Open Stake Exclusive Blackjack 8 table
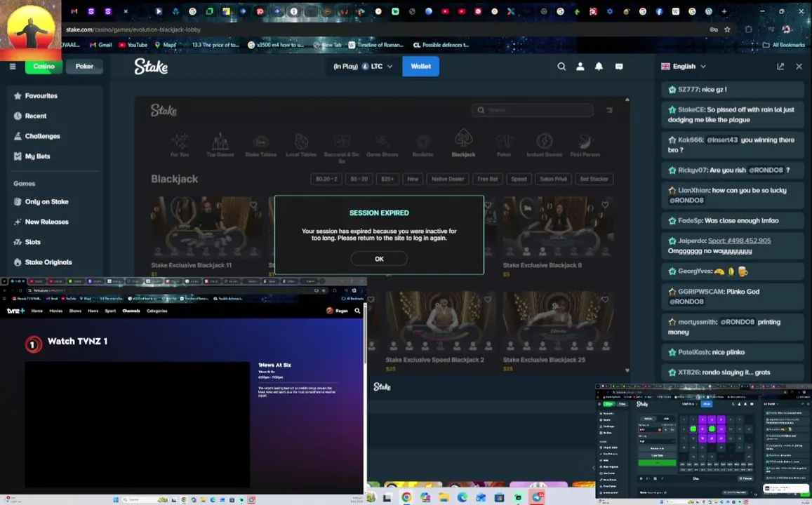 [x=558, y=227]
